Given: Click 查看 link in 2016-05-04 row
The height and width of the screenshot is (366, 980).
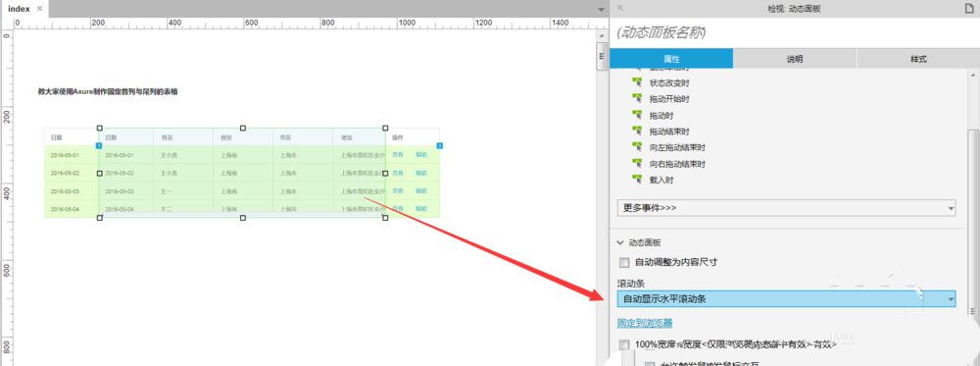Looking at the screenshot, I should coord(398,208).
